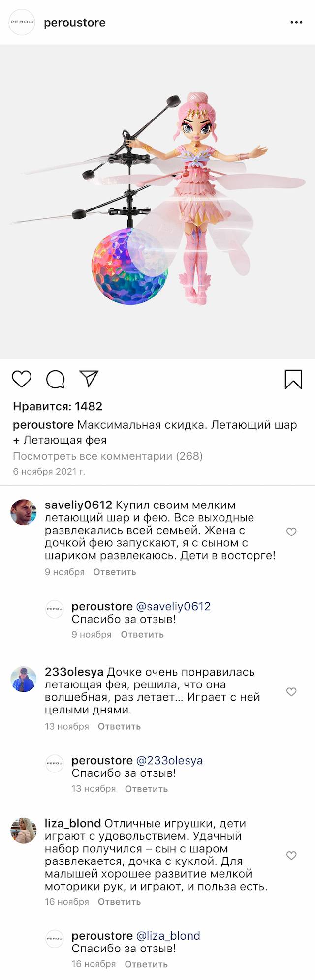Open comments via speech bubble icon
Screen dimensions: 315x980
click(56, 379)
